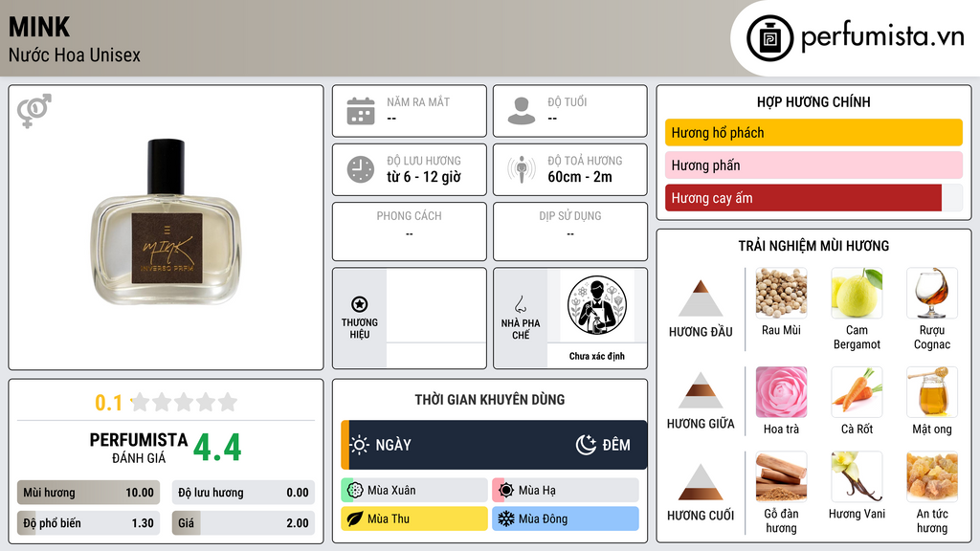Click the Hợp hương chính heading
980x551 pixels.
pos(813,101)
